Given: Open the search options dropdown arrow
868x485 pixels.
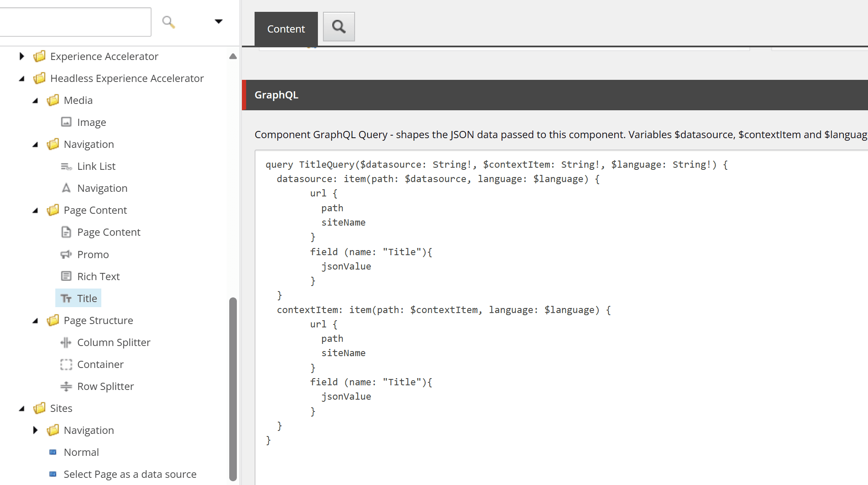Looking at the screenshot, I should coord(218,22).
